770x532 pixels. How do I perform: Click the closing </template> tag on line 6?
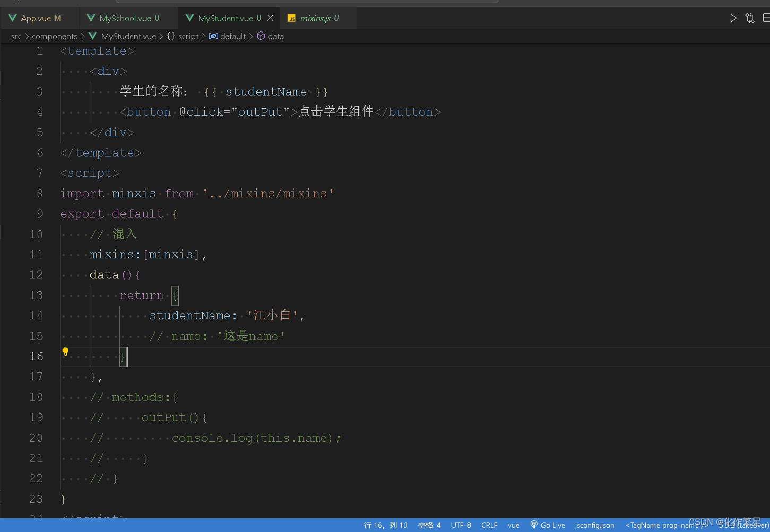tap(101, 153)
